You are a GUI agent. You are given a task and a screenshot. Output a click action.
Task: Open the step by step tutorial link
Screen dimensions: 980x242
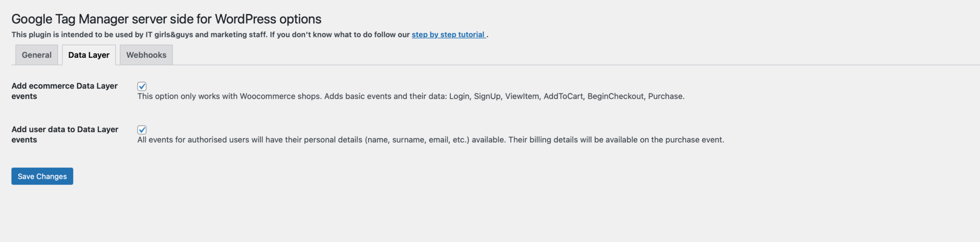(448, 34)
